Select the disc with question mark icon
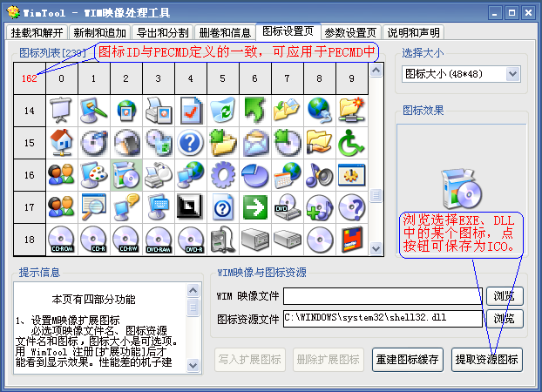Image resolution: width=542 pixels, height=392 pixels. (351, 206)
